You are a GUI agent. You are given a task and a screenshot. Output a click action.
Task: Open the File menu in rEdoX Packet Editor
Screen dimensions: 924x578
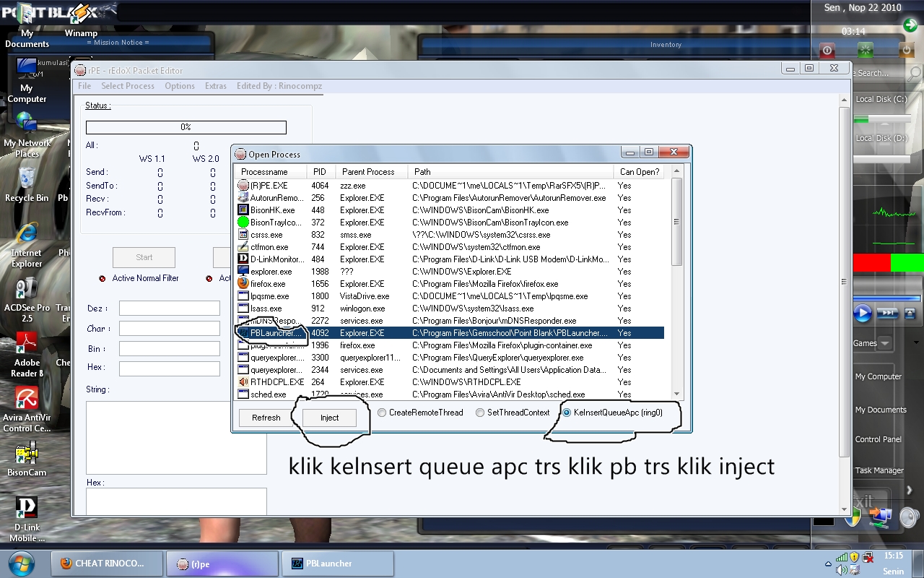click(84, 85)
